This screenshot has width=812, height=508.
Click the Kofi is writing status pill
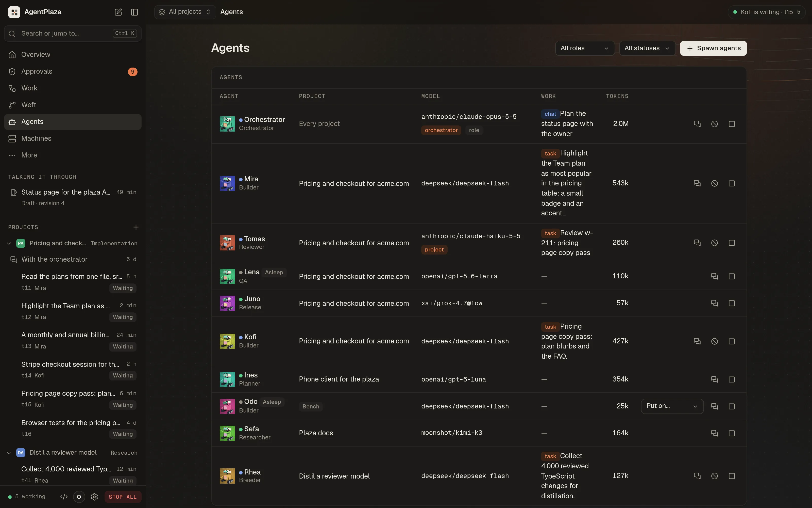(x=766, y=12)
